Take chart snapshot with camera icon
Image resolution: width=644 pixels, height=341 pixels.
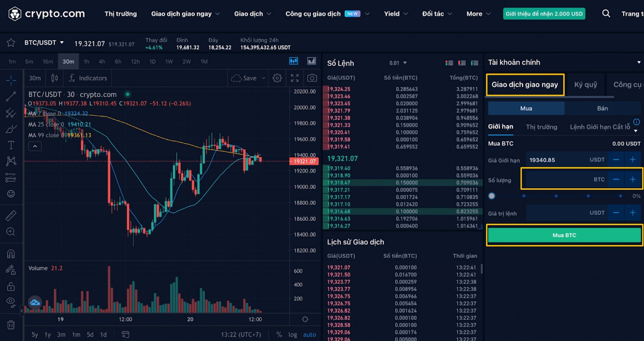(x=312, y=78)
